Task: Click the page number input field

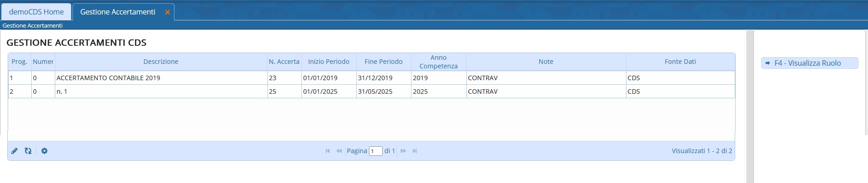Action: [x=376, y=151]
